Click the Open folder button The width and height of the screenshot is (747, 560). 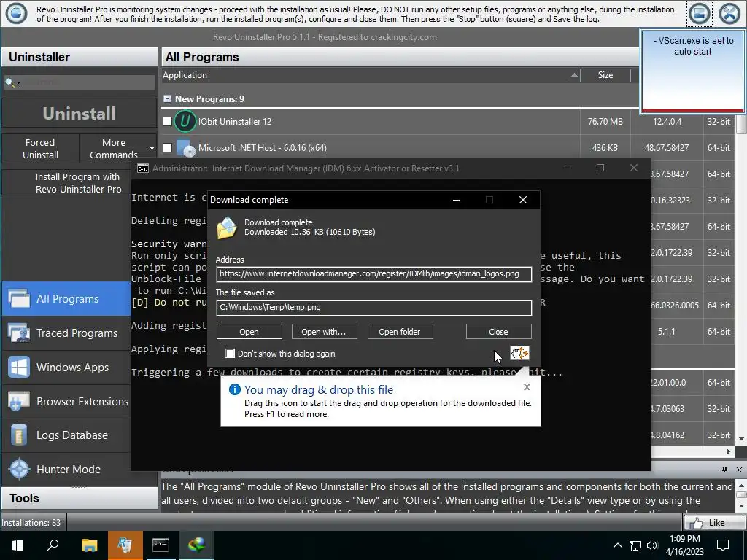click(400, 332)
